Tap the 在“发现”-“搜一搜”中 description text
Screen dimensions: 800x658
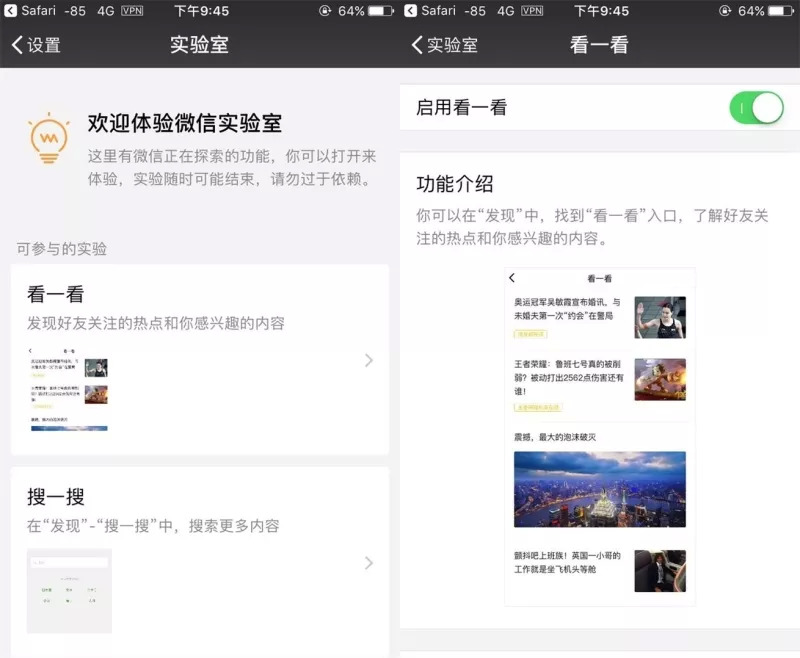pyautogui.click(x=153, y=526)
